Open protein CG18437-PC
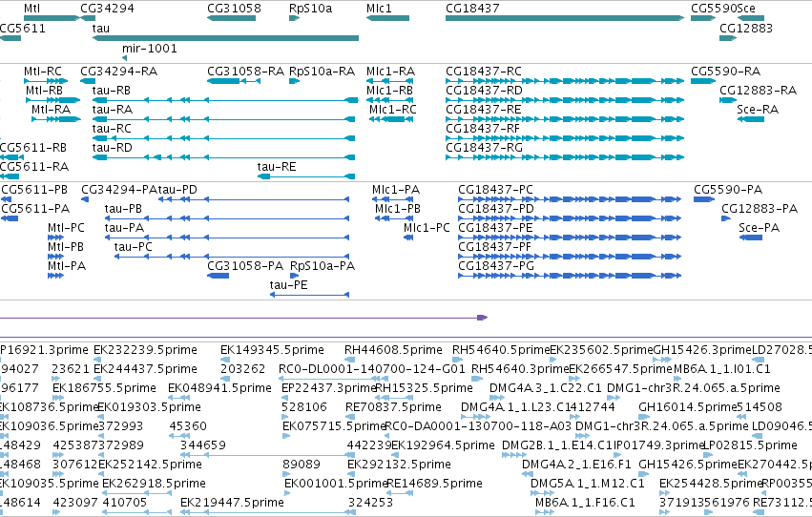 tap(570, 199)
